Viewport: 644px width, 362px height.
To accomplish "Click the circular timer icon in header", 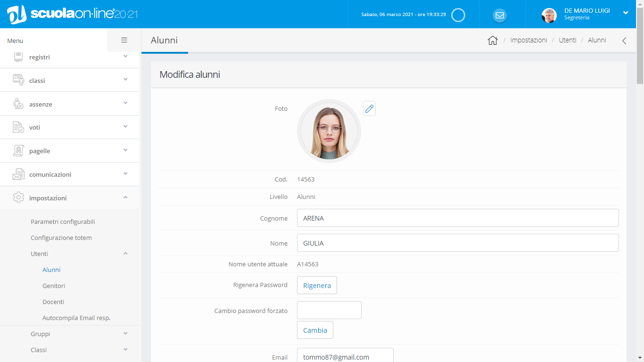I will [x=458, y=15].
